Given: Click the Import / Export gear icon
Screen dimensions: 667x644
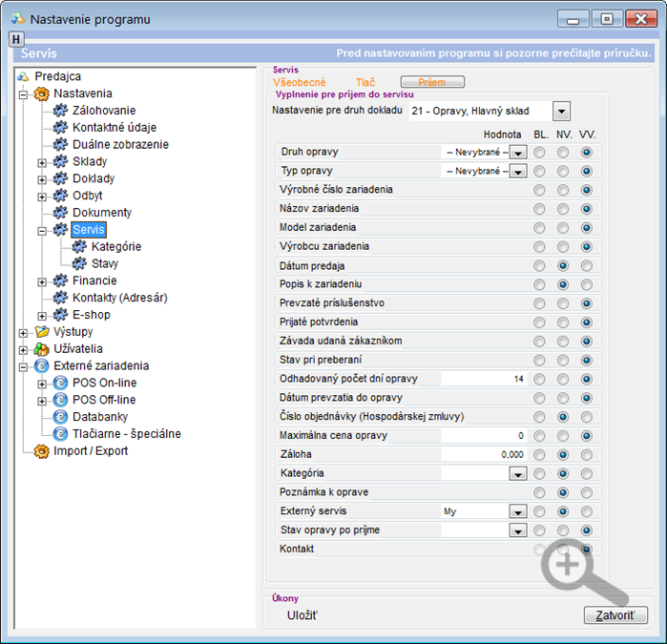Looking at the screenshot, I should coord(42,451).
